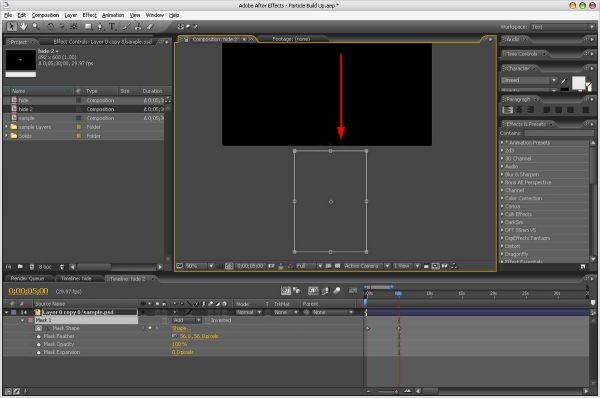Click the 8 bpc color depth button
This screenshot has height=398, width=600.
pyautogui.click(x=45, y=267)
